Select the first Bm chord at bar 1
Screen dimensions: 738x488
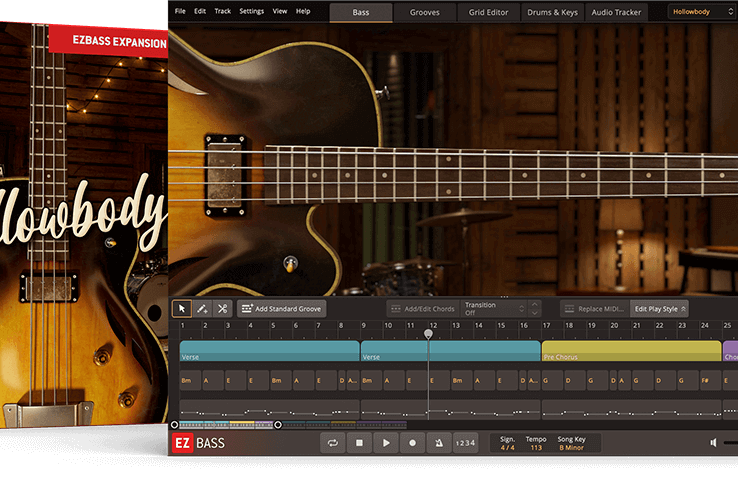(190, 380)
